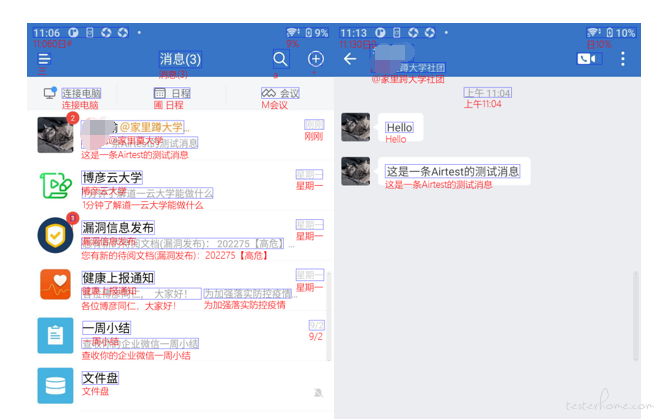
Task: Open the 文件盘 conversation
Action: click(x=180, y=386)
